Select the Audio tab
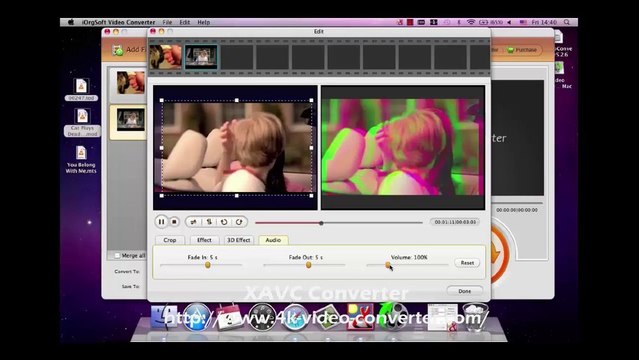 point(273,240)
